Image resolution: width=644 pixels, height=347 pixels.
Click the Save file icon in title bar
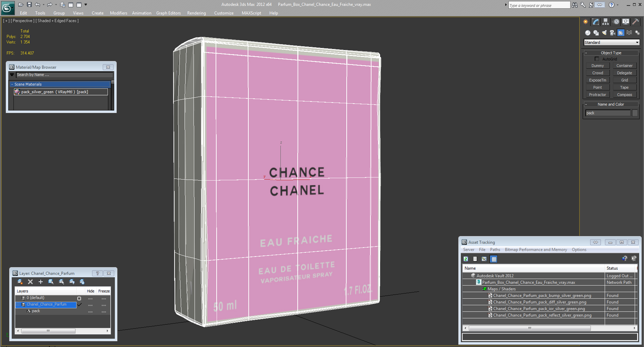coord(29,4)
